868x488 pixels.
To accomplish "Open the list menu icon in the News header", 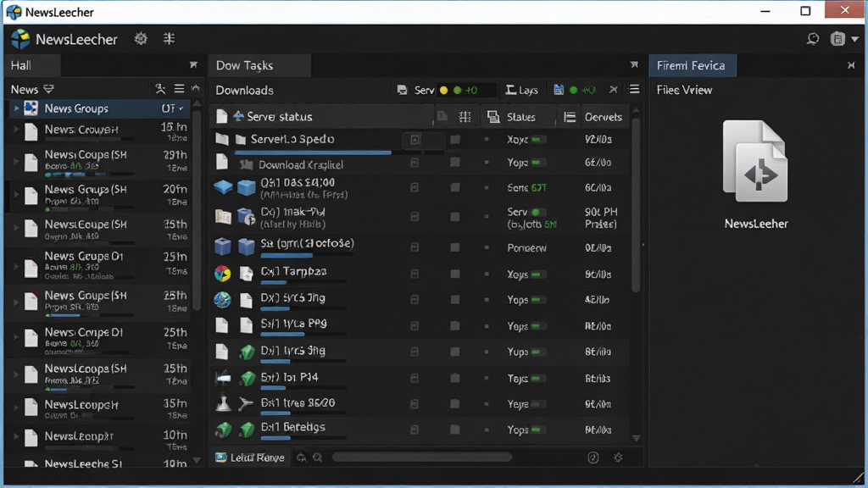I will coord(179,88).
